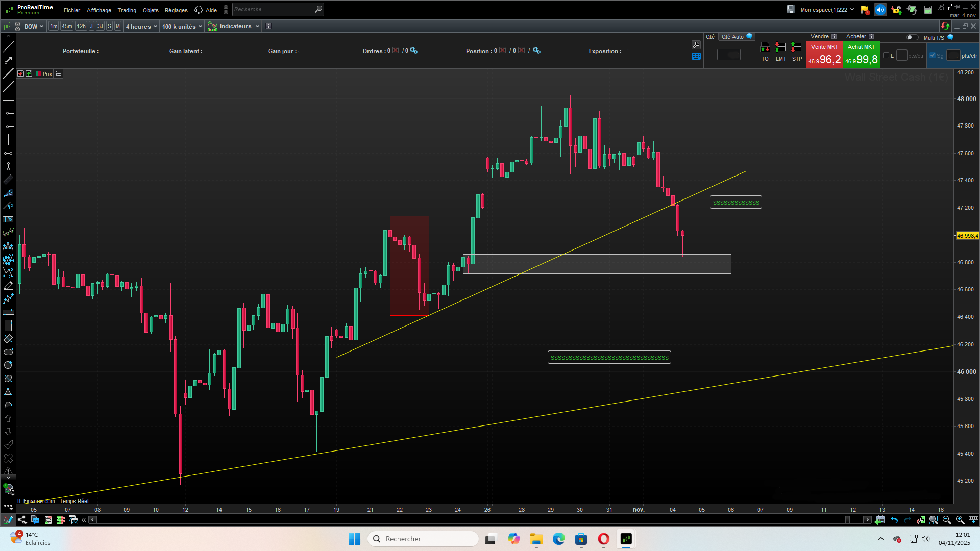Toggle the Multi T/S switch
The image size is (980, 551).
(912, 37)
